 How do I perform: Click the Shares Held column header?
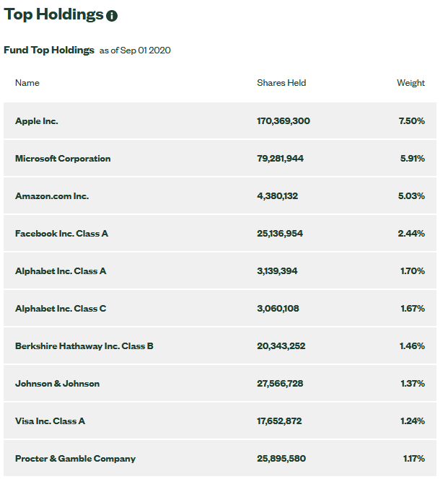pyautogui.click(x=281, y=83)
